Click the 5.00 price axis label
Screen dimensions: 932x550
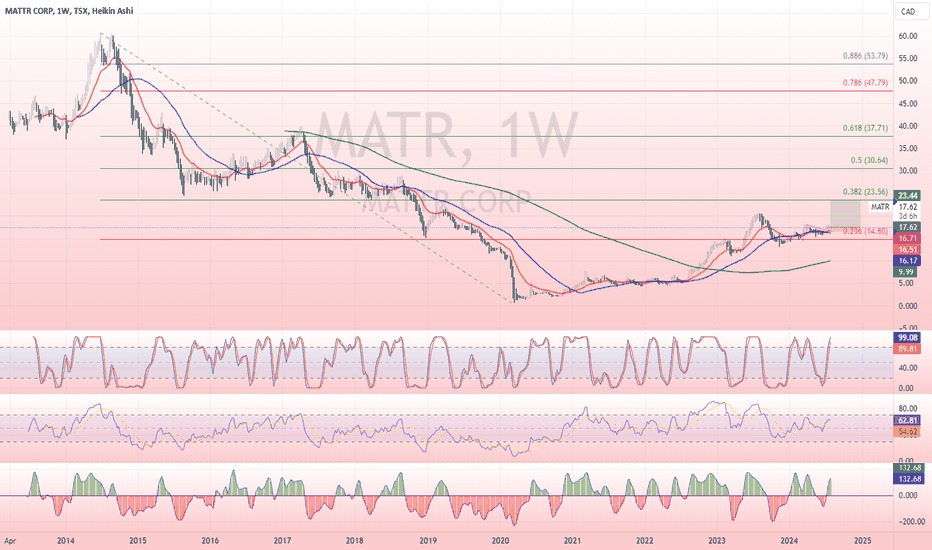[906, 283]
